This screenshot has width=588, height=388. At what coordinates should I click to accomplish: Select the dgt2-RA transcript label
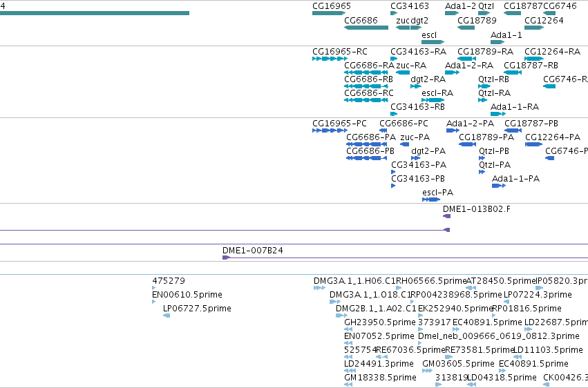click(428, 79)
